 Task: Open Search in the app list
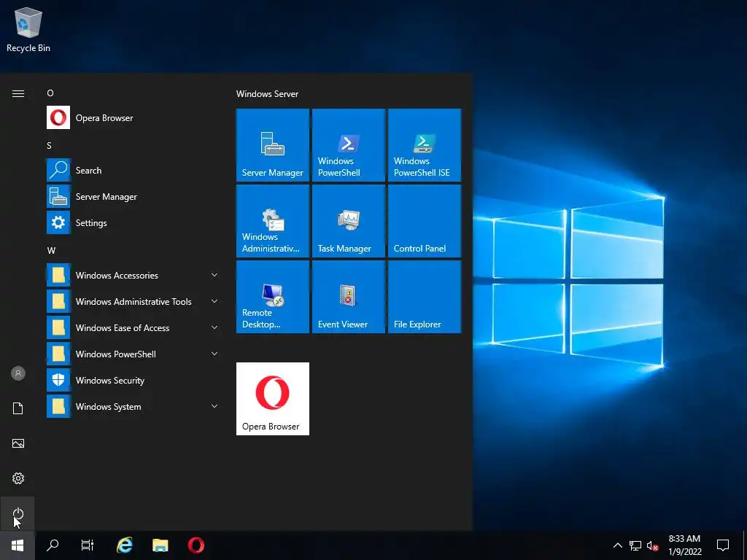click(133, 171)
